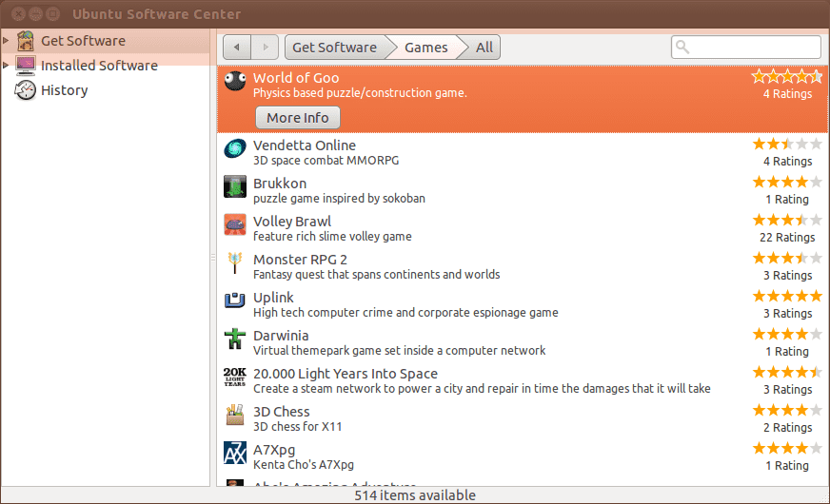Click the World of Goo star rating
The width and height of the screenshot is (830, 504).
point(786,77)
